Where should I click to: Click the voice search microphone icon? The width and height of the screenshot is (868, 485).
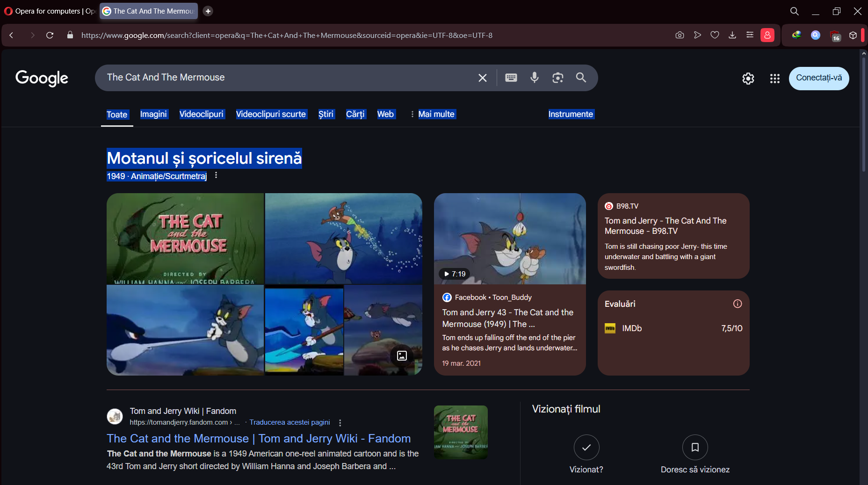pos(534,78)
